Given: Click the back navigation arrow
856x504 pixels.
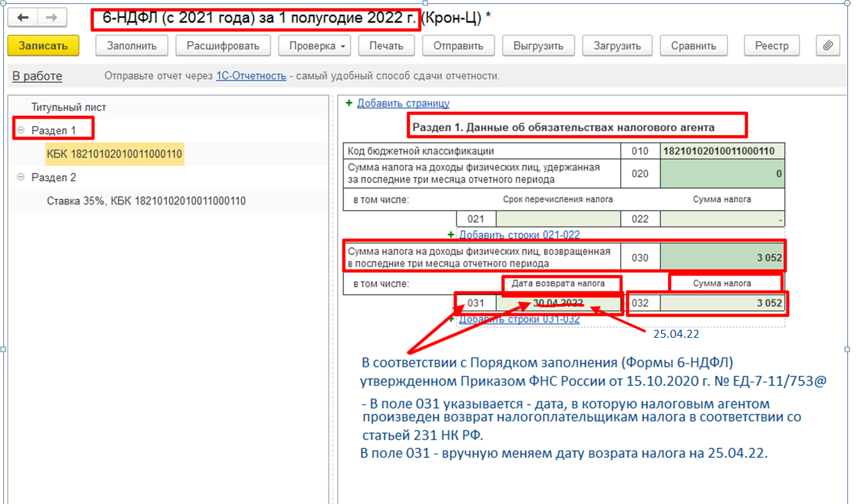Looking at the screenshot, I should click(23, 18).
